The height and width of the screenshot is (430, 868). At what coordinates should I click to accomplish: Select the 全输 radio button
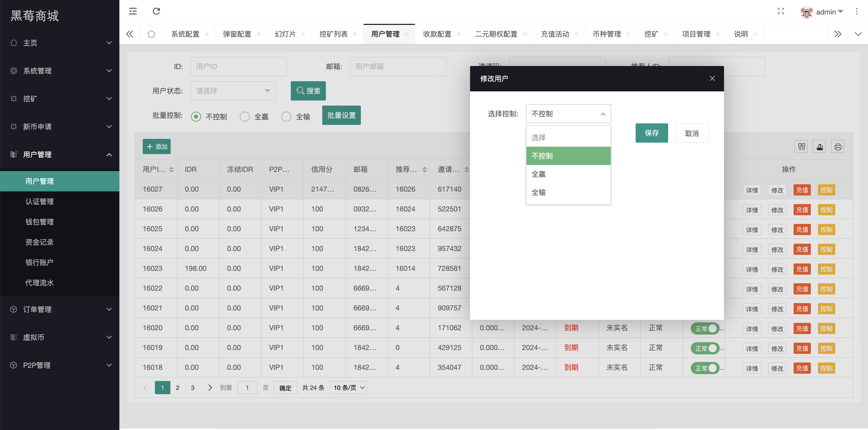pos(286,116)
